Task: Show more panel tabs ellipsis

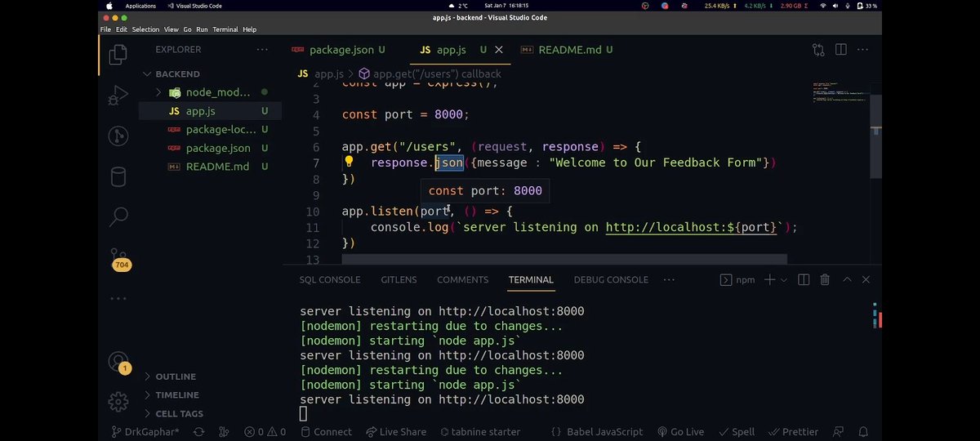Action: pyautogui.click(x=669, y=279)
